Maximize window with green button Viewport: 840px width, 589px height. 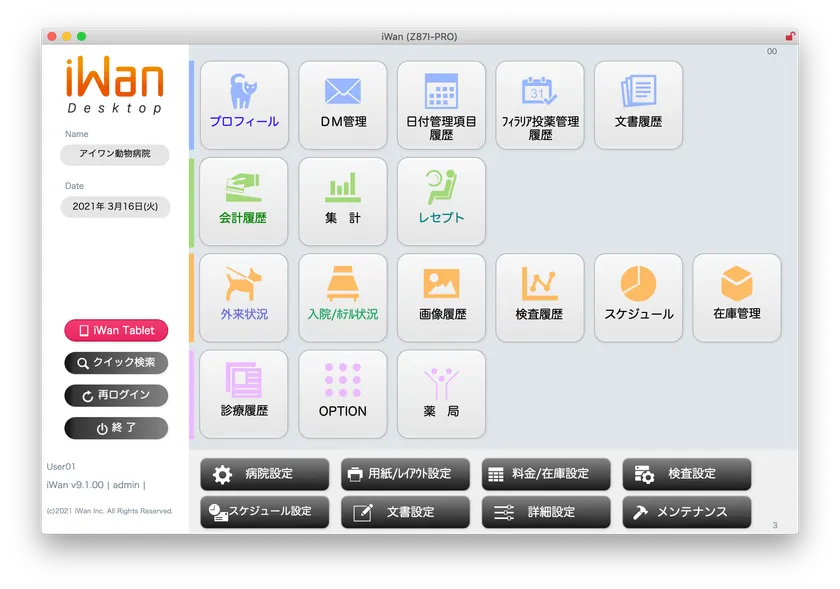[x=81, y=36]
